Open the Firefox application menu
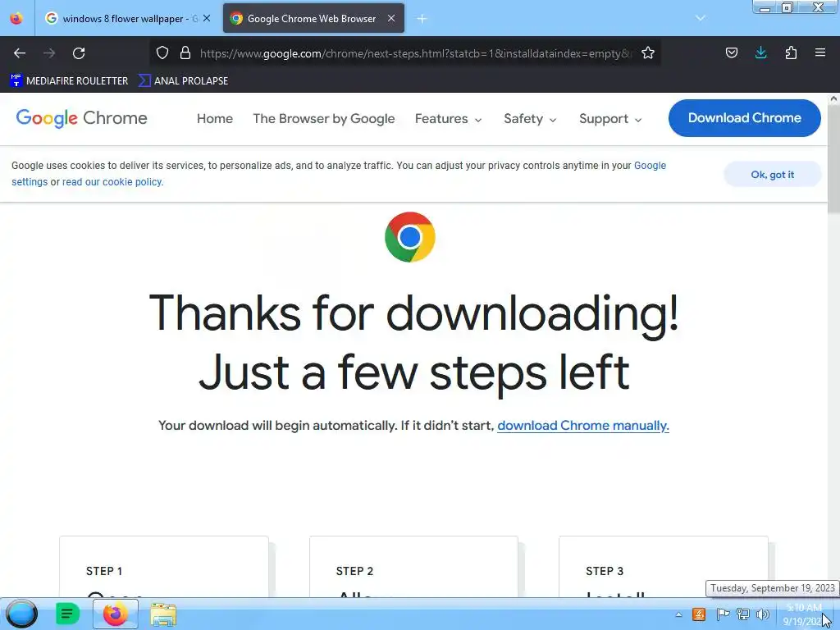Screen dimensions: 840x630 point(820,53)
